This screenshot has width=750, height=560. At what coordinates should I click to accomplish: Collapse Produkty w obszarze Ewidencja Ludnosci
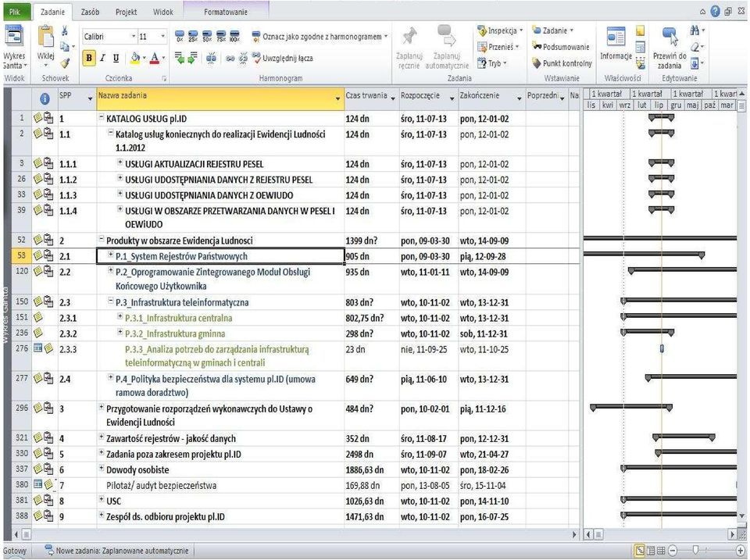click(x=102, y=239)
